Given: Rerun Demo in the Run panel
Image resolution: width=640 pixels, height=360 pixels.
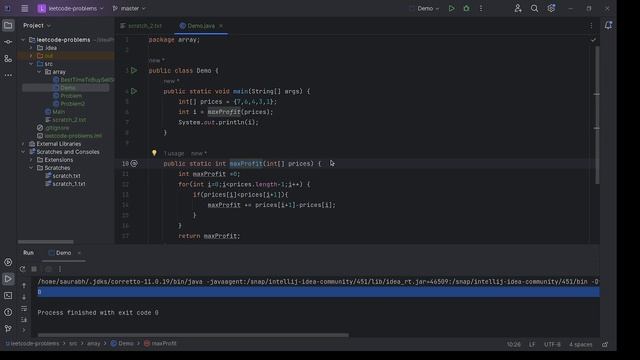Looking at the screenshot, I should coord(22,269).
